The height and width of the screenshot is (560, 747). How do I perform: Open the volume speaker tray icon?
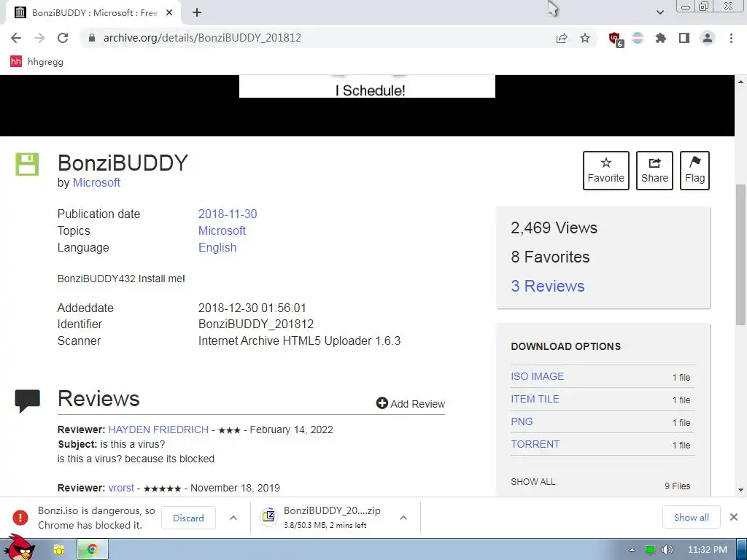coord(667,550)
